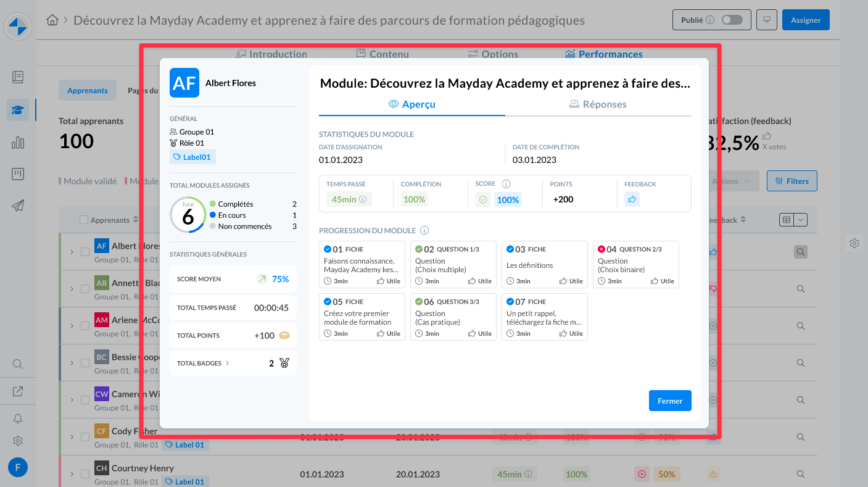This screenshot has height=487, width=868.
Task: Open notifications bell in sidebar
Action: pyautogui.click(x=18, y=418)
